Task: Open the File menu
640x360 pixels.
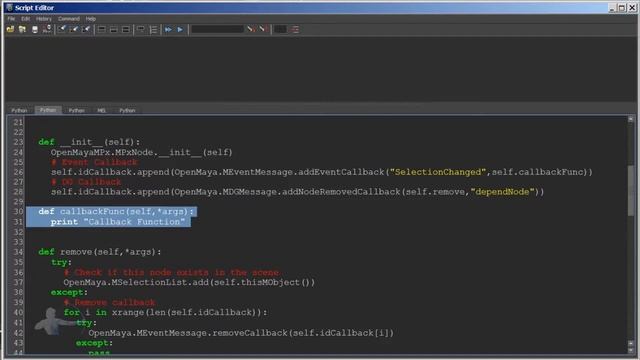Action: [x=11, y=19]
